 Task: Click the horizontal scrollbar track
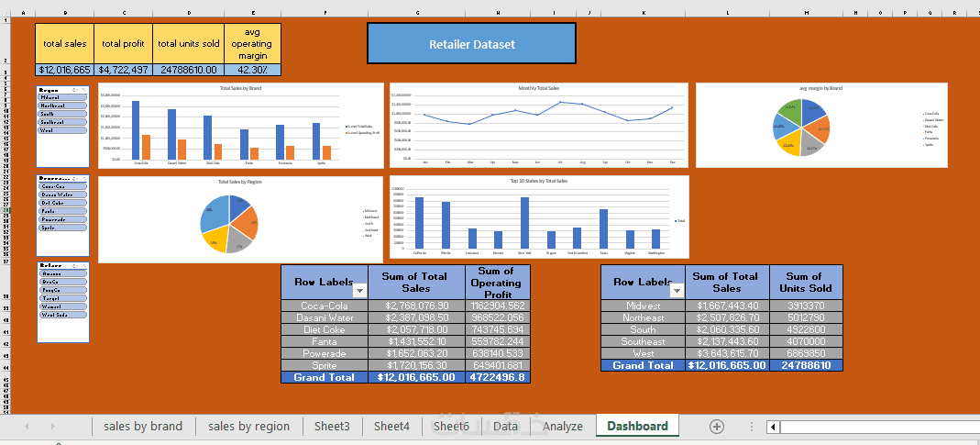click(x=879, y=427)
